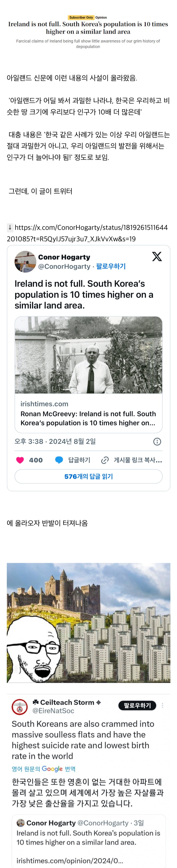The width and height of the screenshot is (177, 868).
Task: Click the X logo on Conor Hogarty's tweet
Action: point(157,257)
